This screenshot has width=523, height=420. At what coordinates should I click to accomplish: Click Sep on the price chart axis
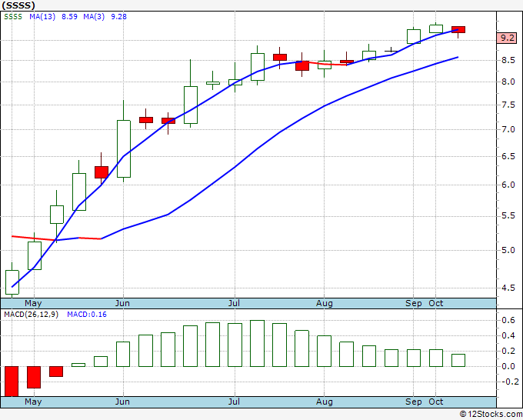coord(414,303)
